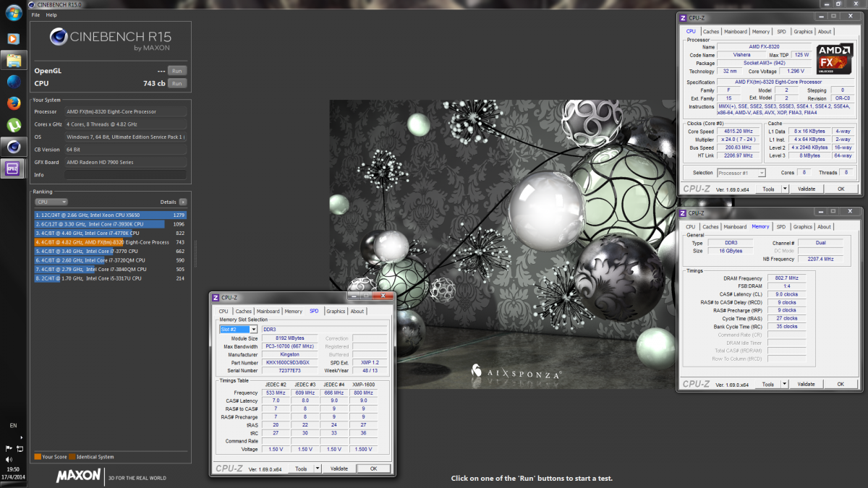868x488 pixels.
Task: Open the Help menu in Cinebench
Action: click(x=51, y=14)
